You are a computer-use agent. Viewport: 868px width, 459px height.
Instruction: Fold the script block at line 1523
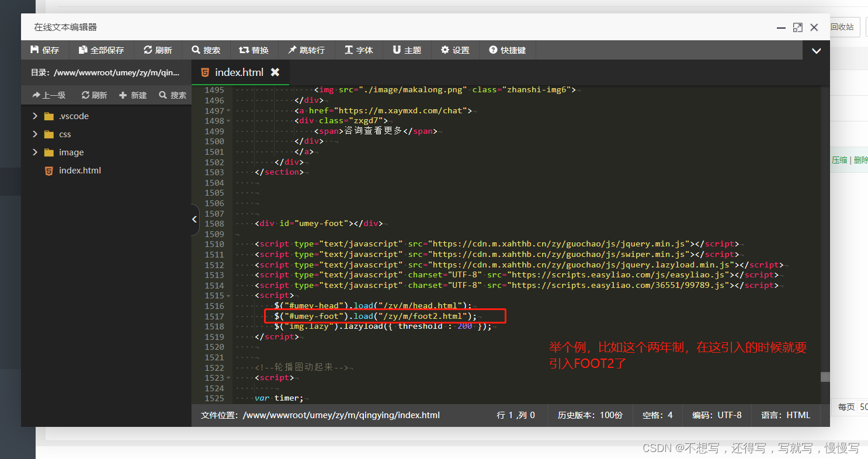(228, 378)
